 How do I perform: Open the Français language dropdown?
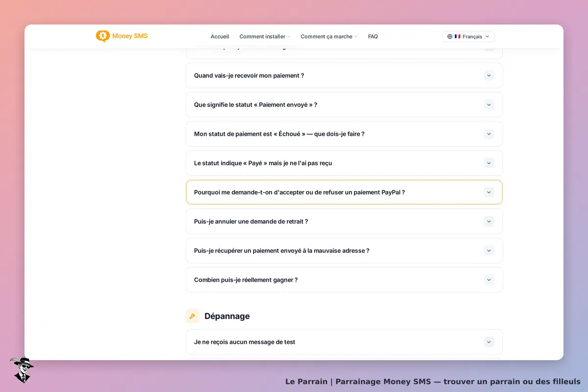point(468,37)
